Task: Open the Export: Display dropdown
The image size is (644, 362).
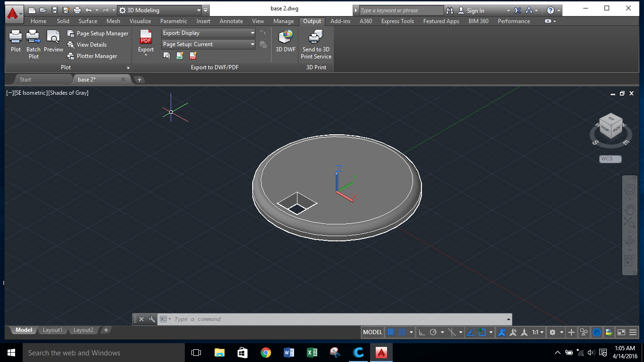Action: (208, 33)
